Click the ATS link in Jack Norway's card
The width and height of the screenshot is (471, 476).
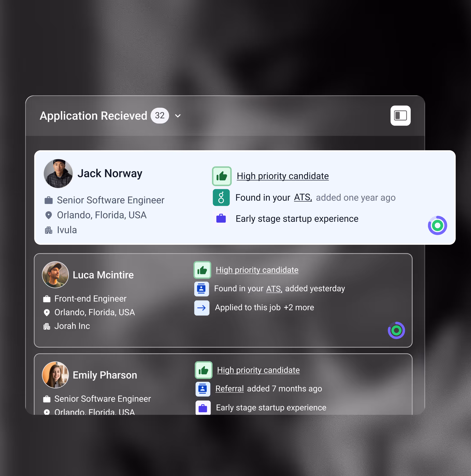[303, 198]
